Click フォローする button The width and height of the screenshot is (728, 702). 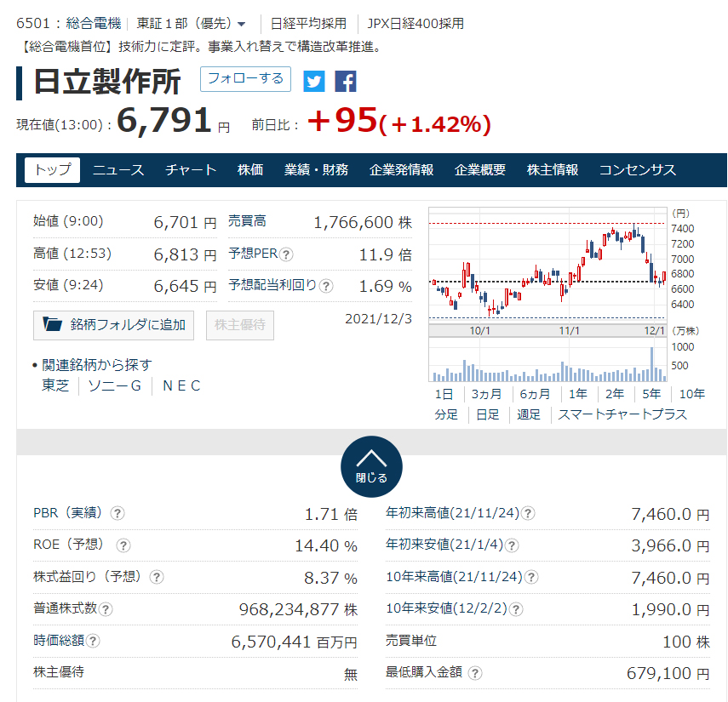pos(245,79)
